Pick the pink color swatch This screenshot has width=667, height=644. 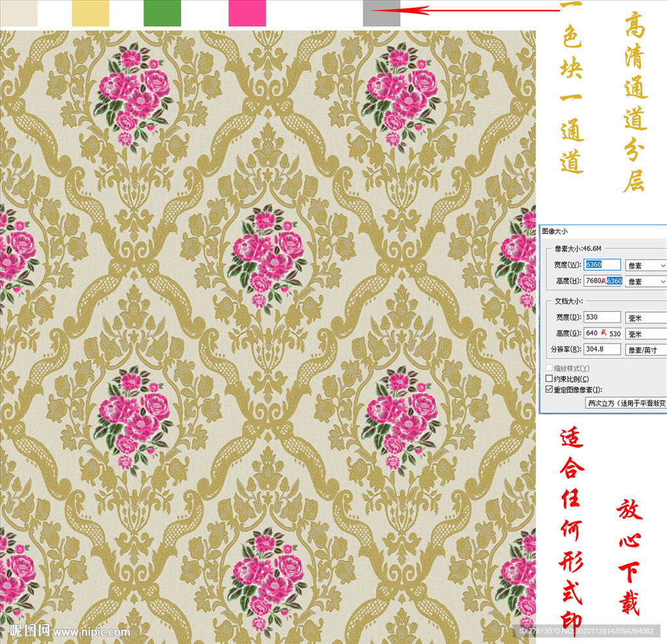tap(247, 13)
